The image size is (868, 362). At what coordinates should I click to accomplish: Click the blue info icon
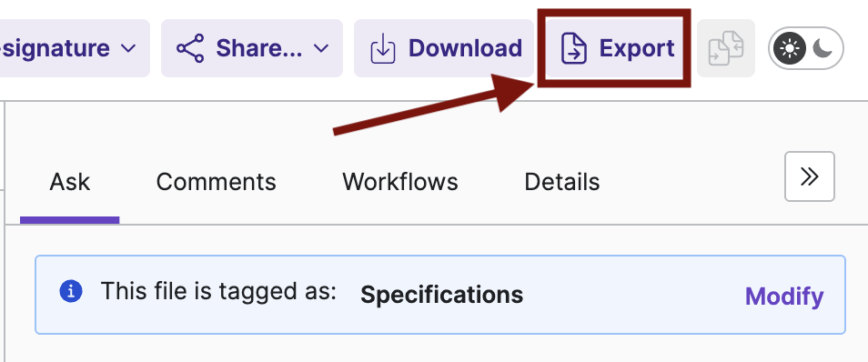point(71,291)
